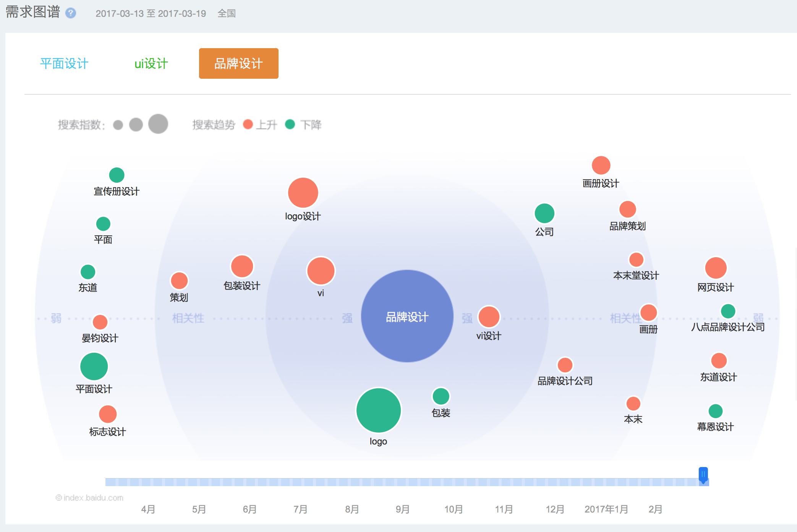Click the 下降 green legend dot

tap(290, 124)
